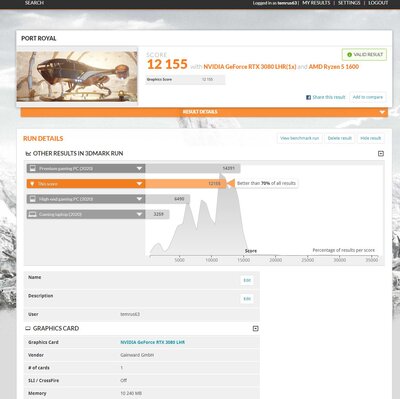Image resolution: width=400 pixels, height=399 pixels.
Task: Click Hide result button
Action: pyautogui.click(x=370, y=138)
